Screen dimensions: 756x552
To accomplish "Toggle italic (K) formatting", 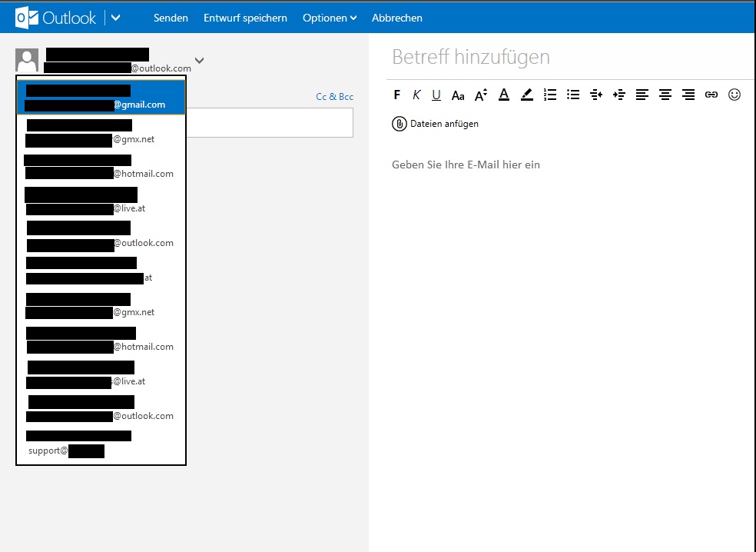I will coord(416,95).
